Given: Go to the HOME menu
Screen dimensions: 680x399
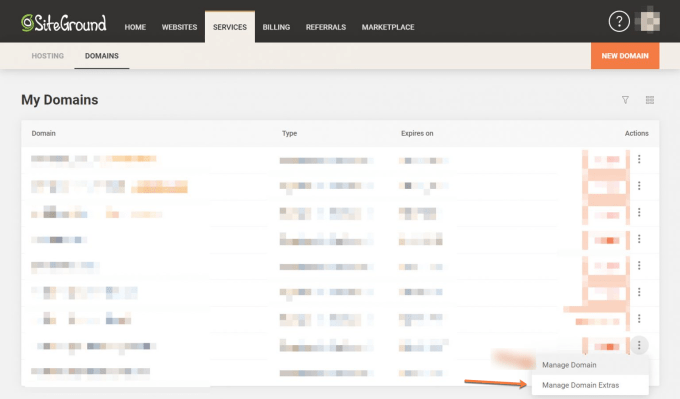Looking at the screenshot, I should coord(135,27).
